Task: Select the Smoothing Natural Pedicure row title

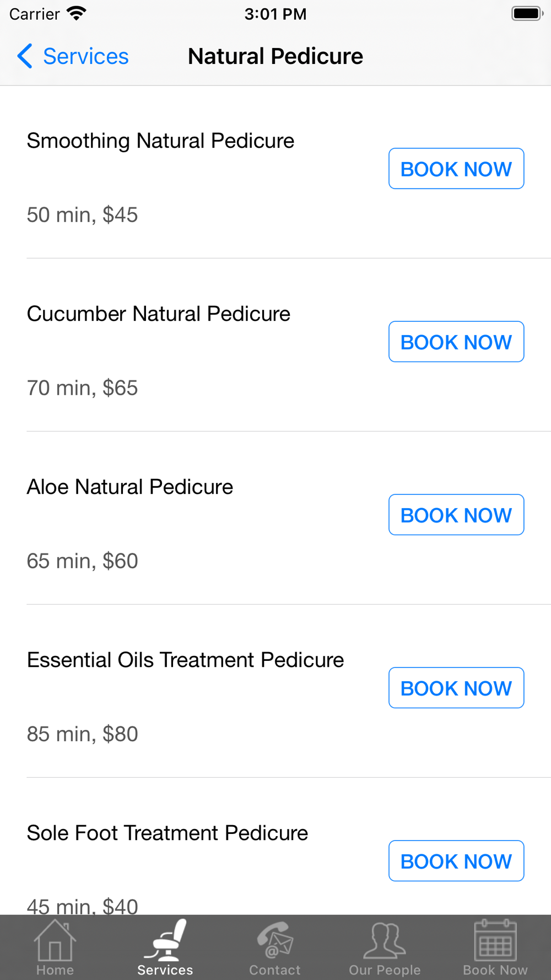Action: click(160, 141)
